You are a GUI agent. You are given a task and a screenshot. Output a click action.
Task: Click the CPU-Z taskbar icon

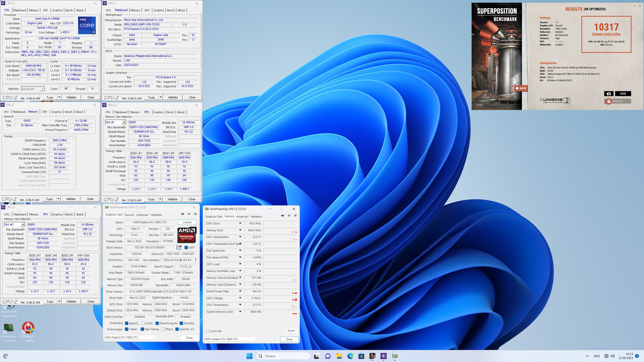(x=384, y=356)
